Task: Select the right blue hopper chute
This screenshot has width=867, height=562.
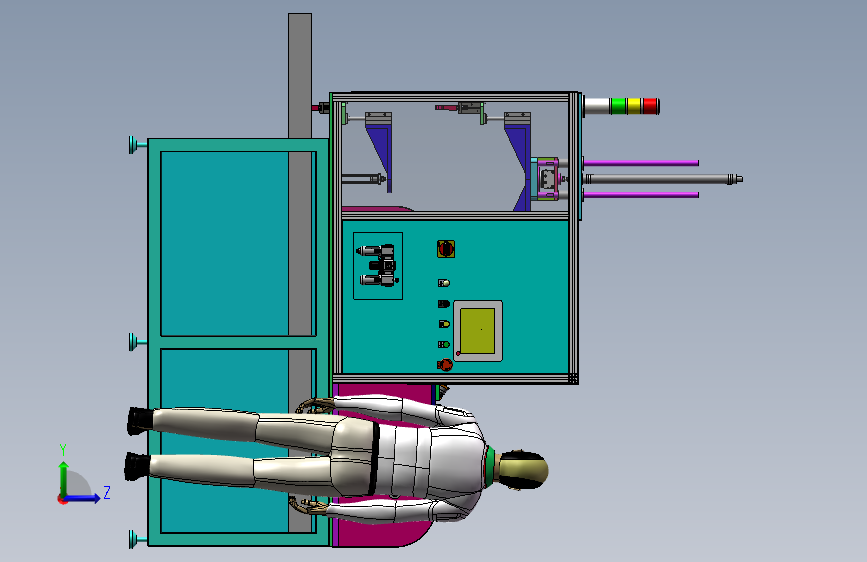Action: [520, 166]
